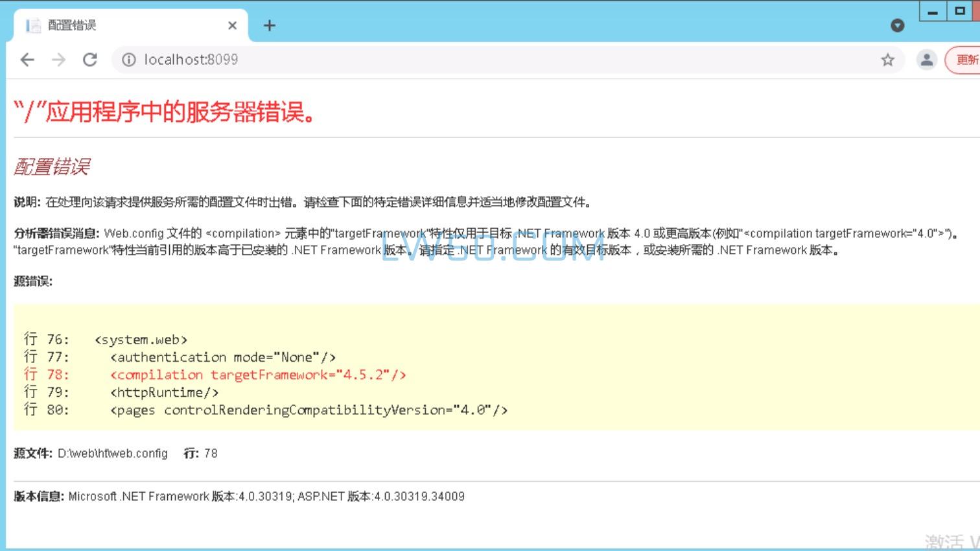Reload the localhost:8099 error page
This screenshot has height=551, width=980.
pos(90,59)
